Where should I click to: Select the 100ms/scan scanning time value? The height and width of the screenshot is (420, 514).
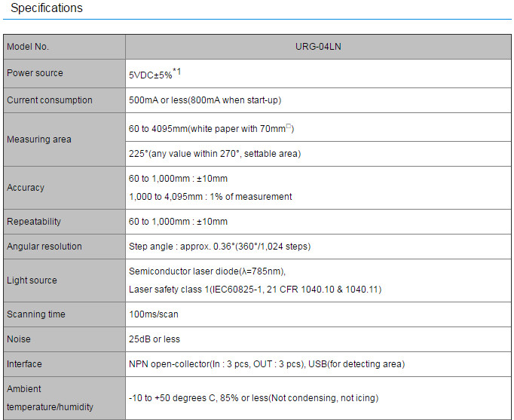point(154,314)
